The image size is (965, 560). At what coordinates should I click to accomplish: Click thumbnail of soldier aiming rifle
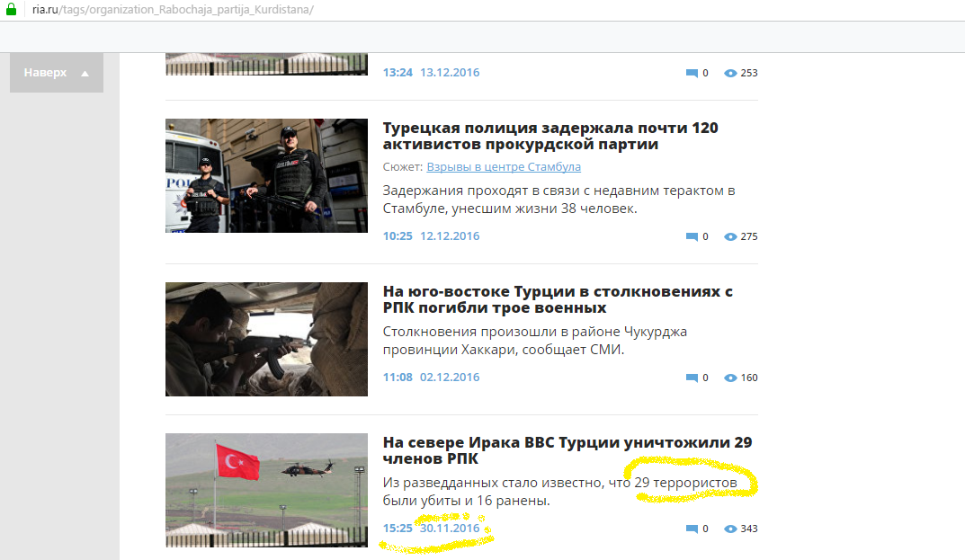coord(266,339)
